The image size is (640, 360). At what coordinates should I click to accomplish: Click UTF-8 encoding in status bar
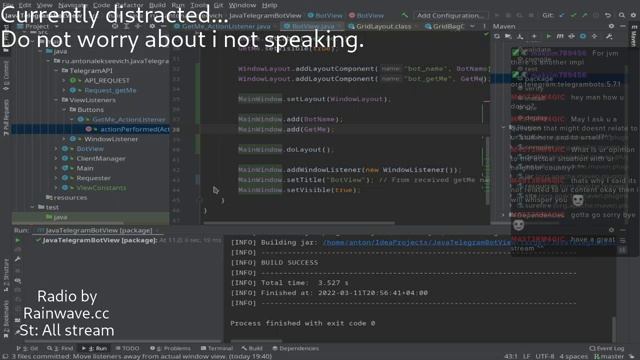(544, 356)
